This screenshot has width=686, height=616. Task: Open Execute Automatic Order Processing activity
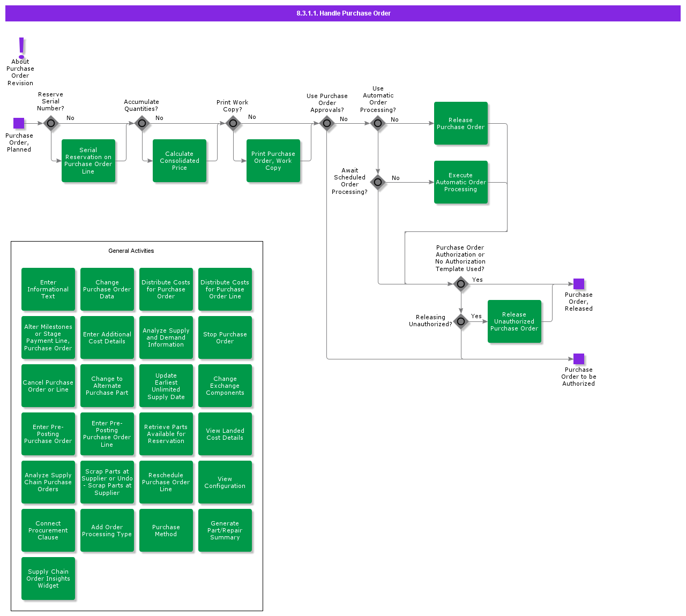pyautogui.click(x=461, y=182)
